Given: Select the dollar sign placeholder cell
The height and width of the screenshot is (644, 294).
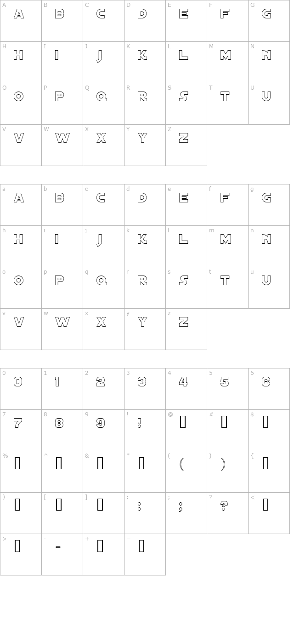Looking at the screenshot, I should (269, 430).
